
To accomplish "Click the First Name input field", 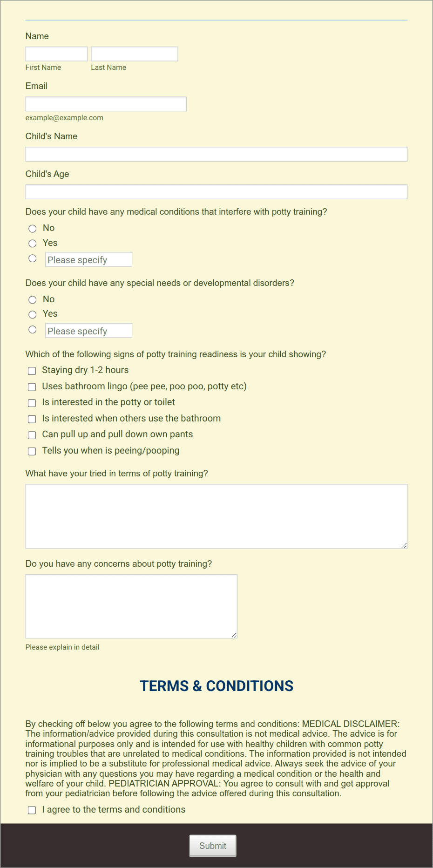I will click(x=56, y=54).
